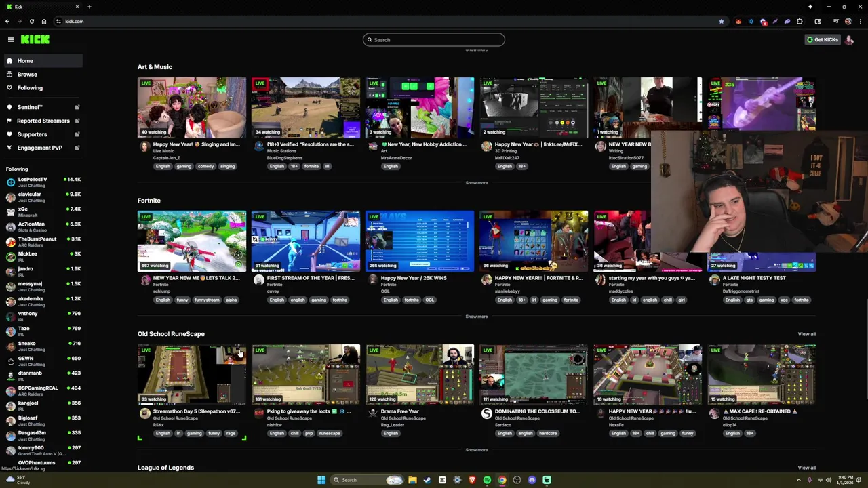Expand the Fortnite section with Show more
Screen dimensions: 868x488
477,317
